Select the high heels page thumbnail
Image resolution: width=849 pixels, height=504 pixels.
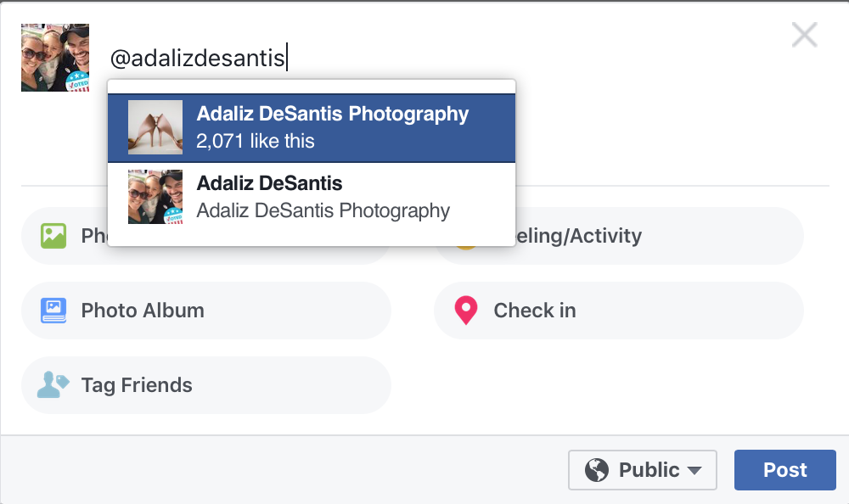(155, 127)
